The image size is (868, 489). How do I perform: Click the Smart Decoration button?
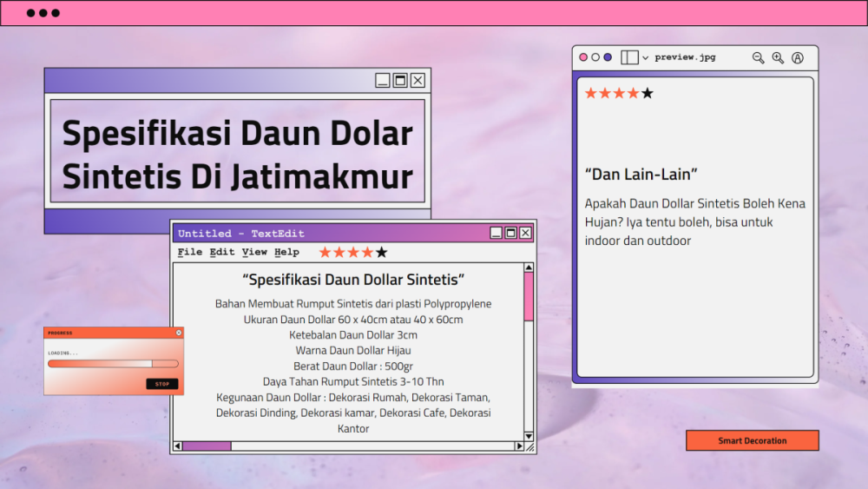[x=753, y=441]
